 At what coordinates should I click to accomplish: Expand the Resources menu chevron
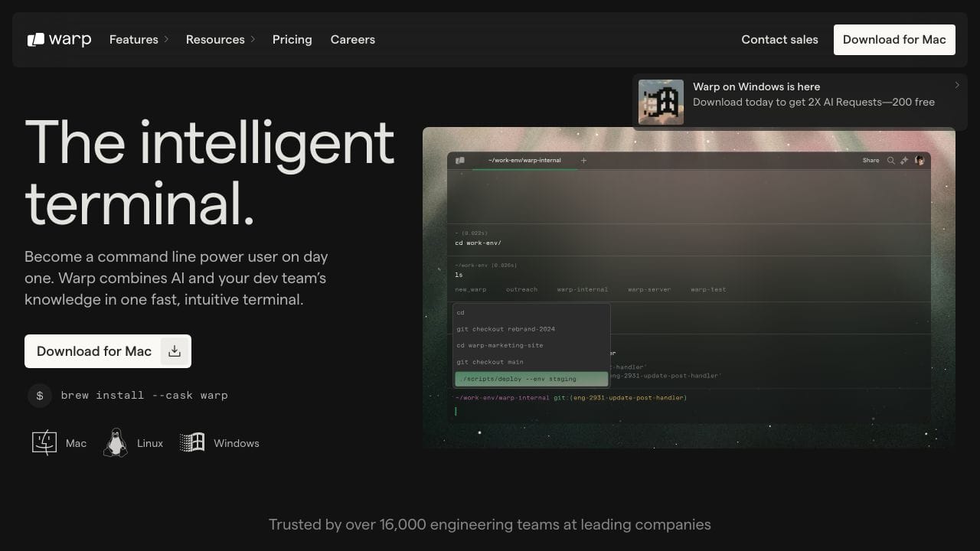tap(253, 39)
